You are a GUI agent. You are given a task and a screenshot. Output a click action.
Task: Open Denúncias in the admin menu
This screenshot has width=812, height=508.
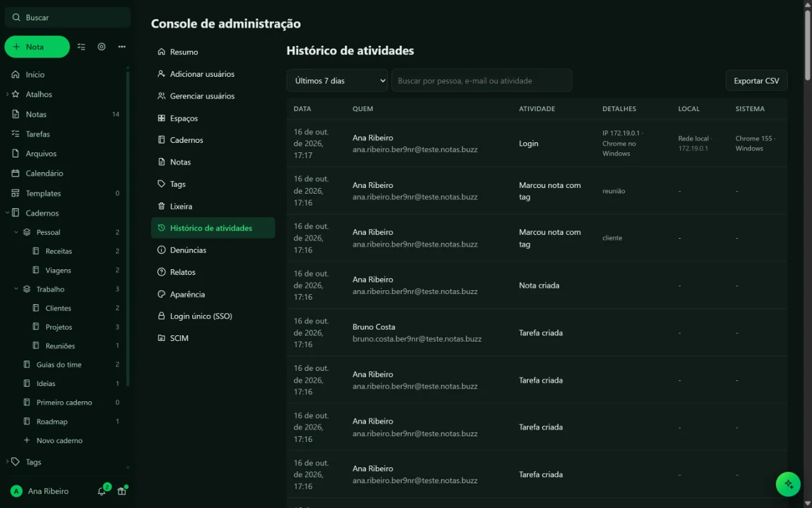coord(213,250)
